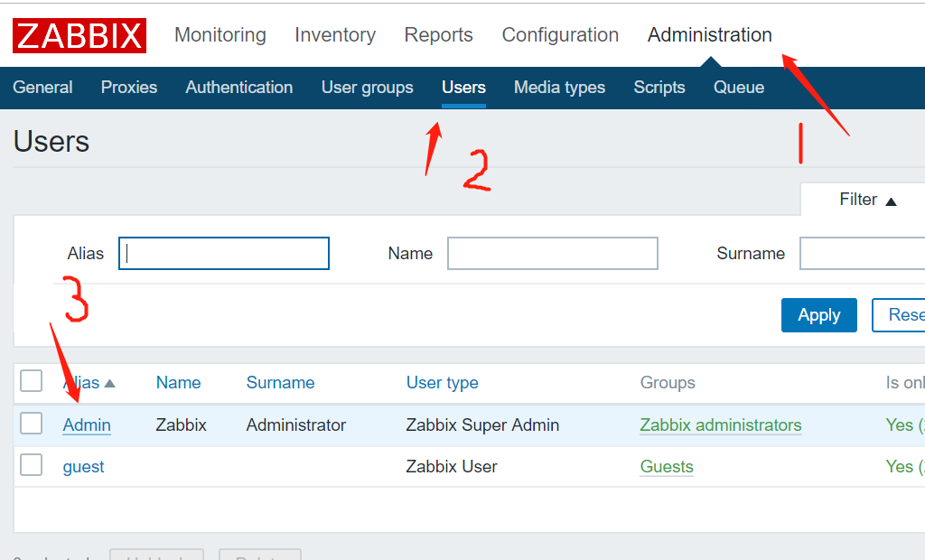Open the guest user link

83,467
